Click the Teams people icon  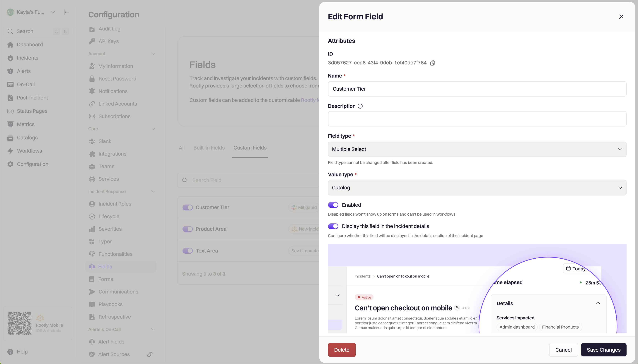92,166
